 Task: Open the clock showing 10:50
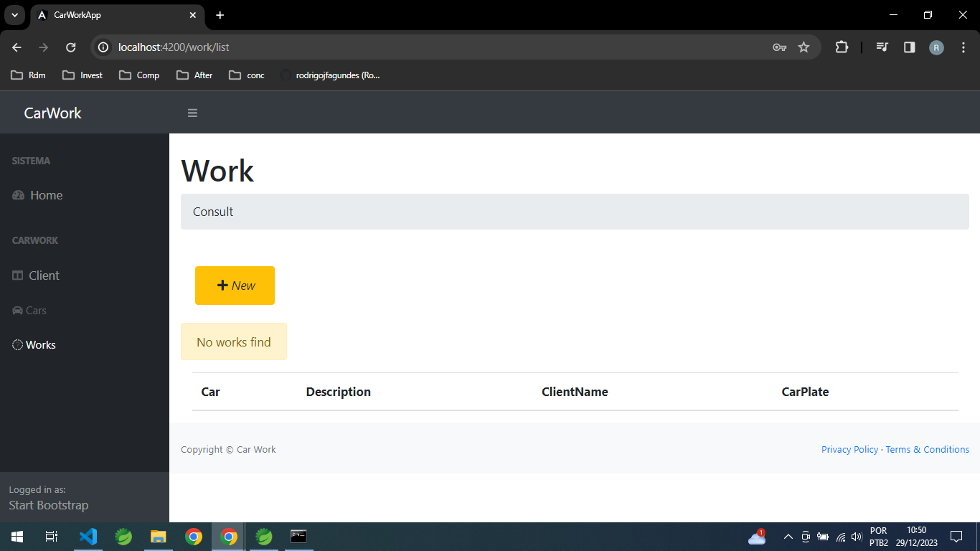click(x=916, y=537)
